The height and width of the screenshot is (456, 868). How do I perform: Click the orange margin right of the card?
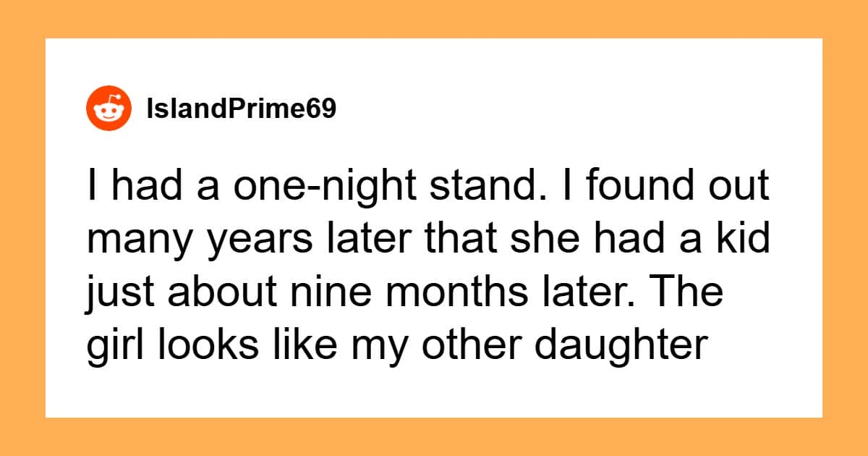[x=845, y=228]
